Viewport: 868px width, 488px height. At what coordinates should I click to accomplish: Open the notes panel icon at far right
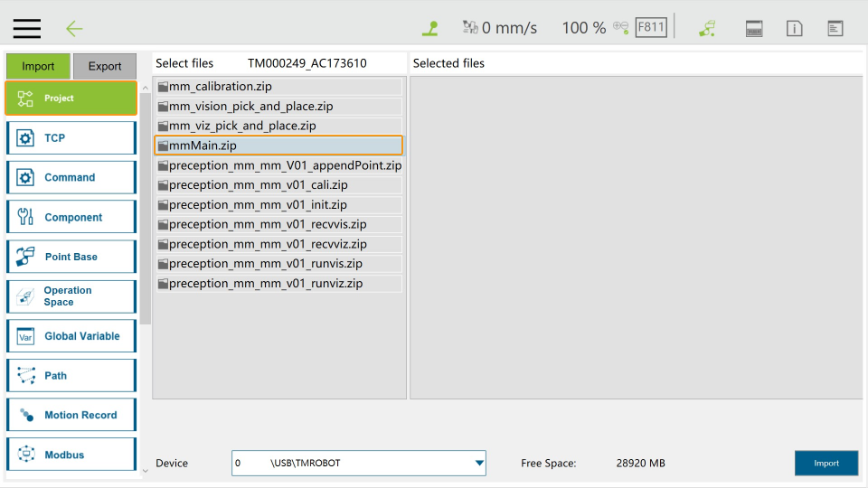(835, 28)
